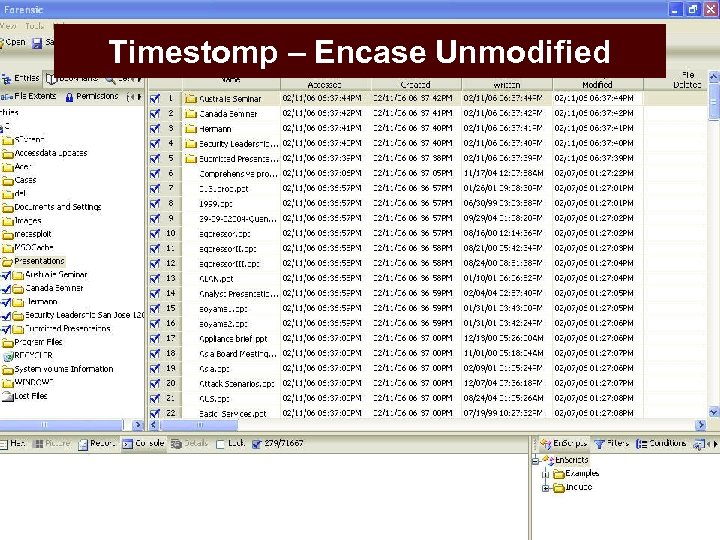Open the EnScripts tab
Image resolution: width=720 pixels, height=540 pixels.
564,444
